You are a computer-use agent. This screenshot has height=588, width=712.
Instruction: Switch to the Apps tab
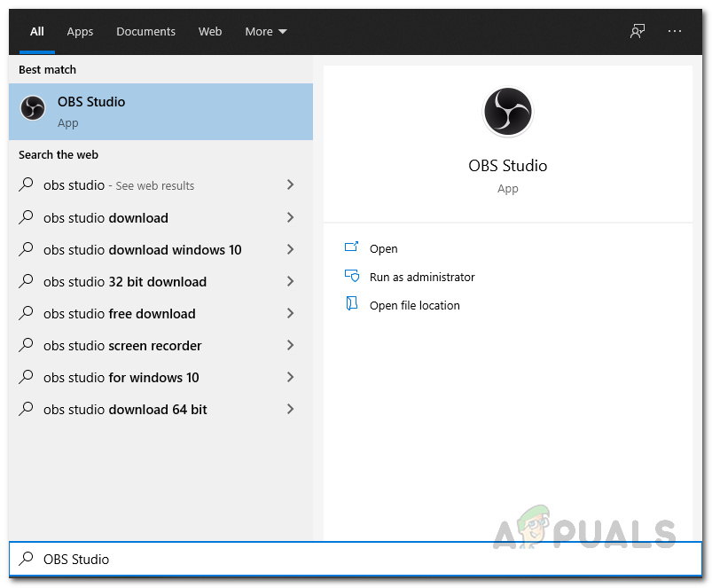pyautogui.click(x=80, y=31)
